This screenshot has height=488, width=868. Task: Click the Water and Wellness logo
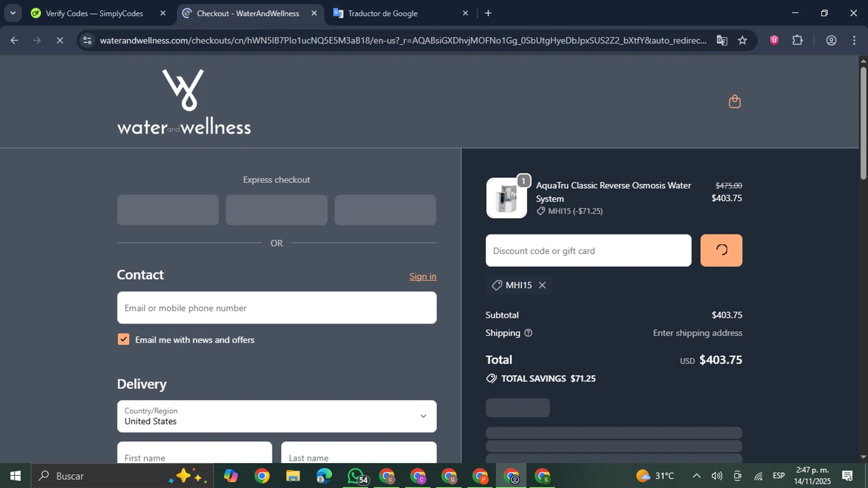point(184,102)
